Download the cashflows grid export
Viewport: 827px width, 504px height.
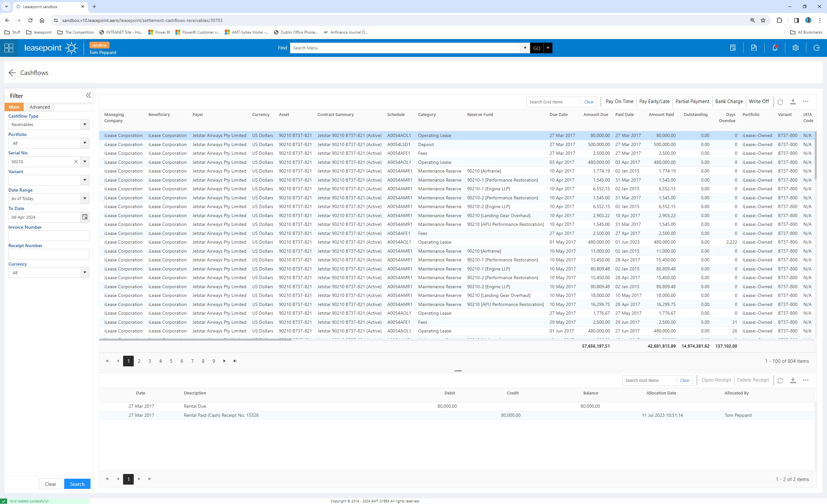[x=793, y=101]
